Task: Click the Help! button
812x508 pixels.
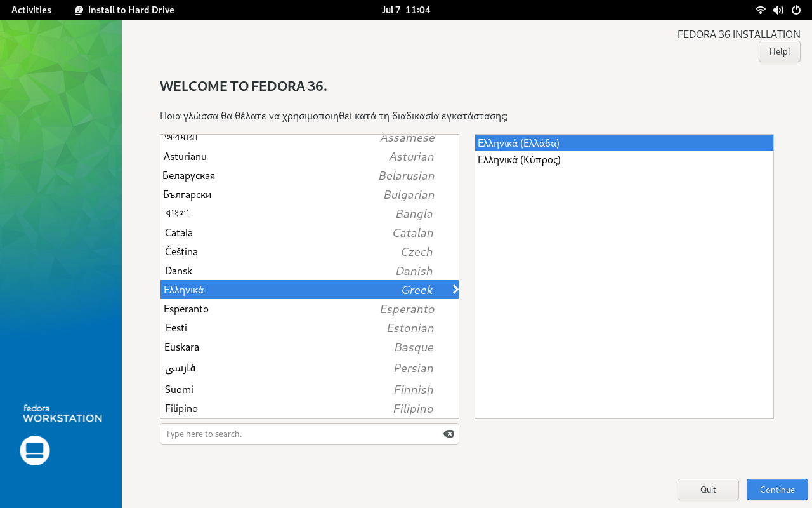Action: point(779,51)
